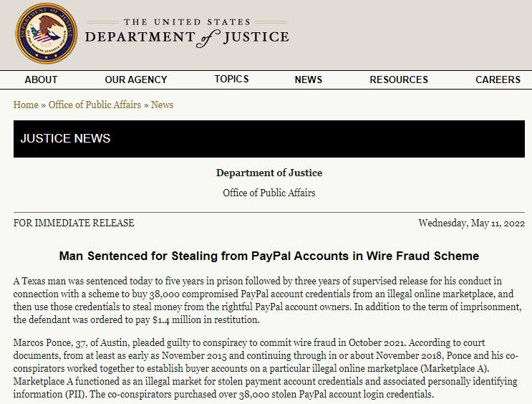Open the ABOUT menu
The height and width of the screenshot is (404, 532).
(x=41, y=80)
